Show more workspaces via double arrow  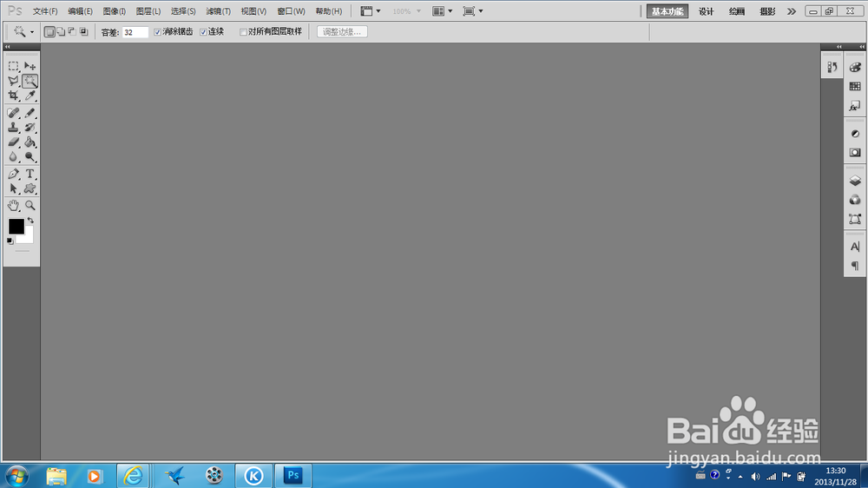point(792,11)
